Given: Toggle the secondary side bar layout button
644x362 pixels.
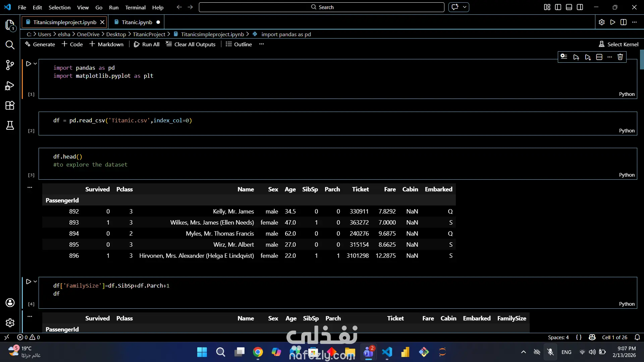Looking at the screenshot, I should tap(580, 7).
